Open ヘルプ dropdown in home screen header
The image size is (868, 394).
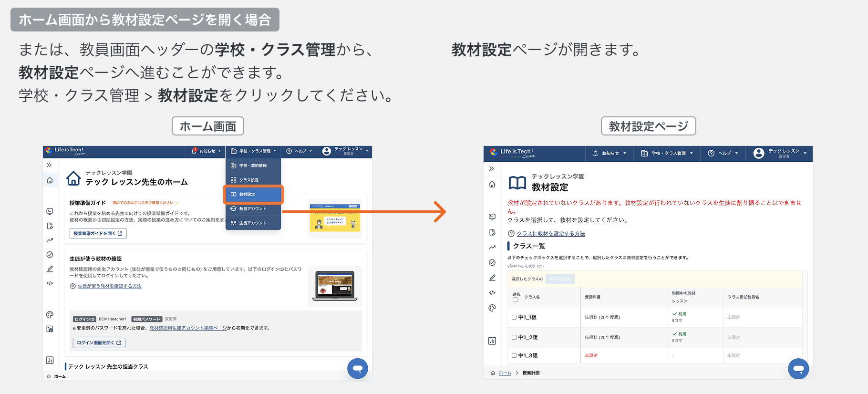point(299,151)
